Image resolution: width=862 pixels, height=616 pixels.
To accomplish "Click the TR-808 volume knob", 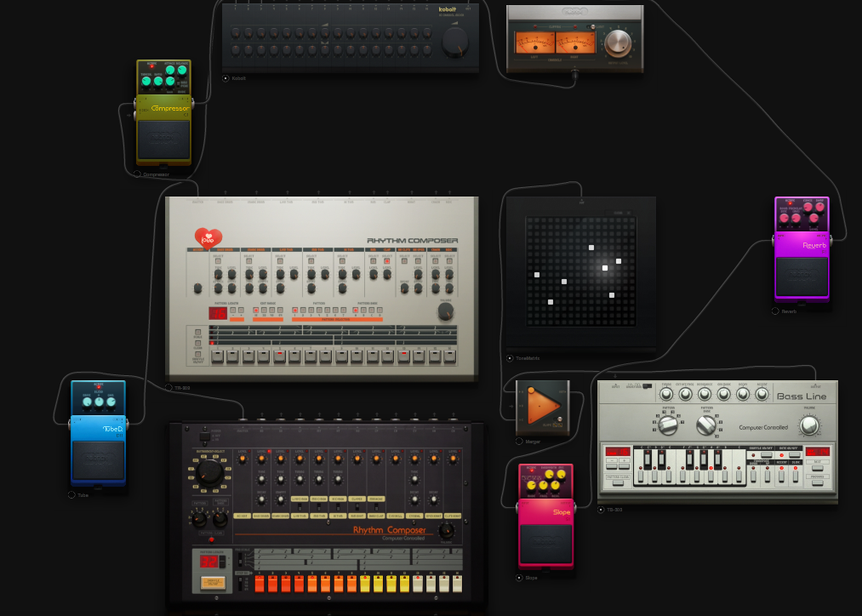I will tap(447, 531).
